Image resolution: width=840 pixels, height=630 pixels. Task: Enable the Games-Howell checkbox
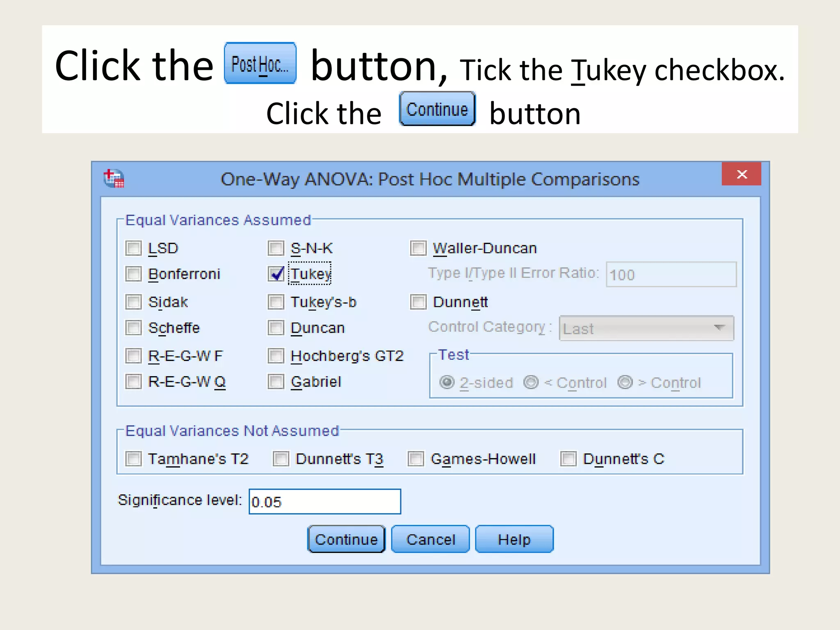[415, 459]
